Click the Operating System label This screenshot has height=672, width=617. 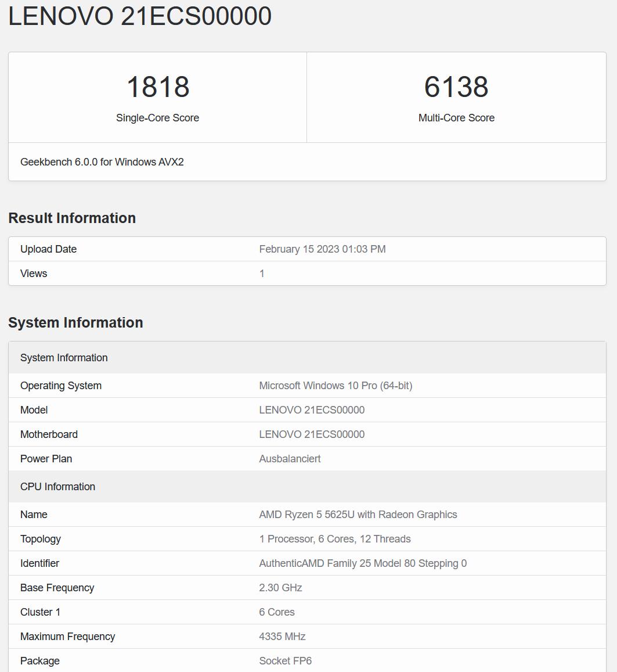point(61,386)
